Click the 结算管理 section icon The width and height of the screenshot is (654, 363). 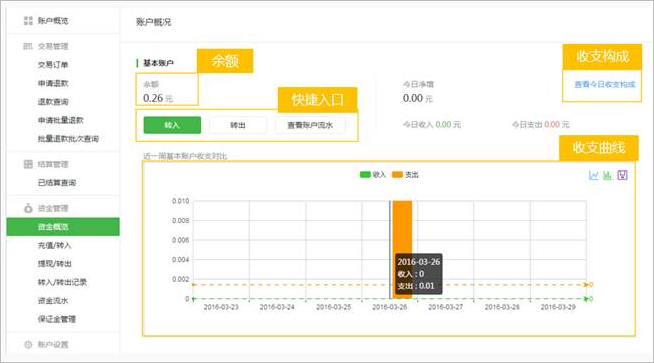tap(28, 164)
